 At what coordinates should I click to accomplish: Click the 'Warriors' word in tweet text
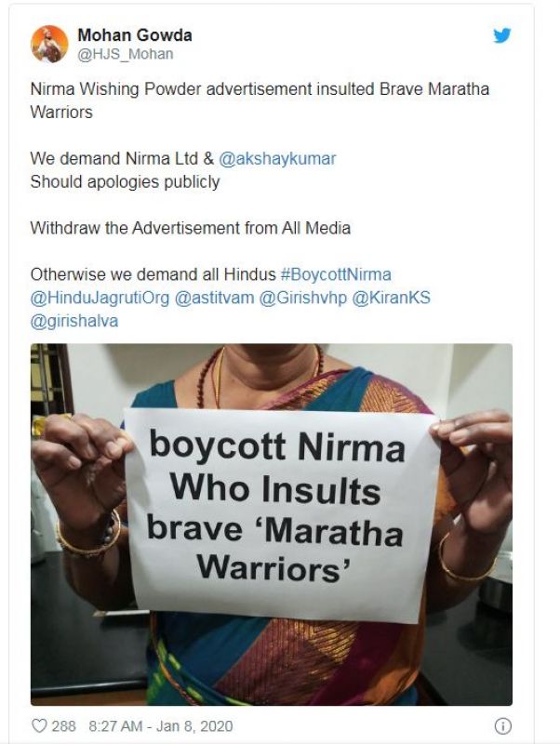[x=61, y=113]
